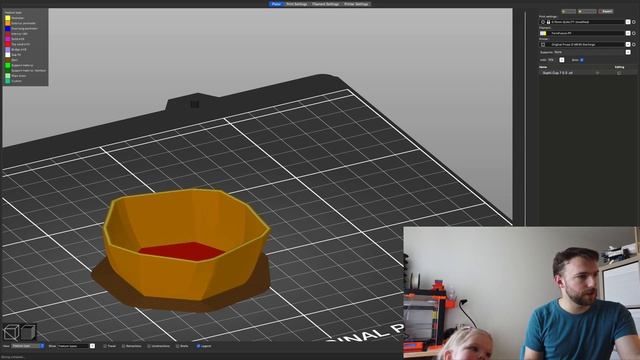
Task: Disable the Legend checkbox
Action: pyautogui.click(x=198, y=346)
